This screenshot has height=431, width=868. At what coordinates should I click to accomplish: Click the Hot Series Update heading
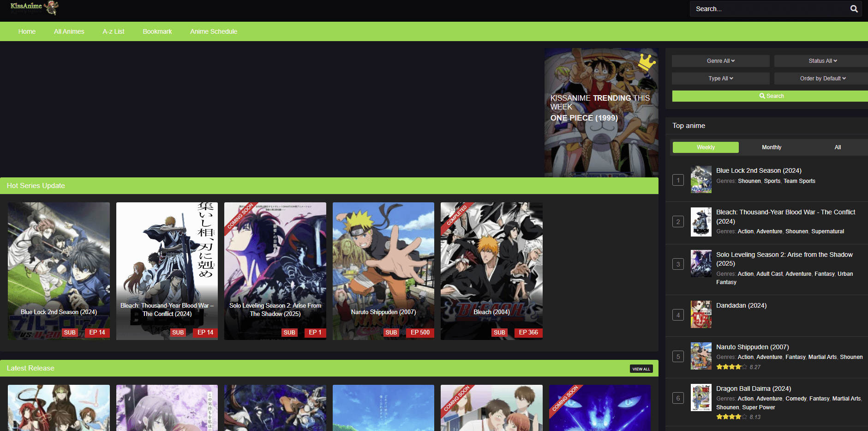(36, 186)
